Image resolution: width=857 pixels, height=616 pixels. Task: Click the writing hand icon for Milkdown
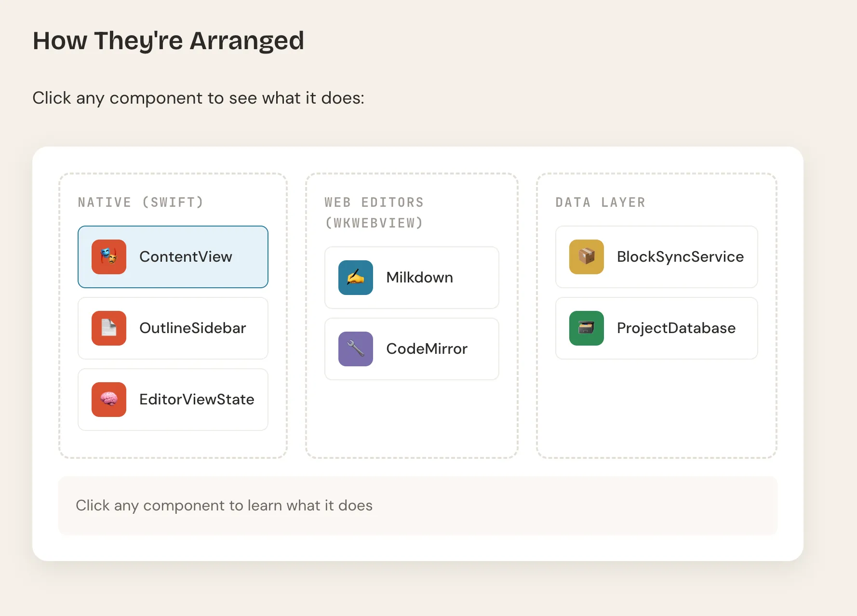point(356,278)
